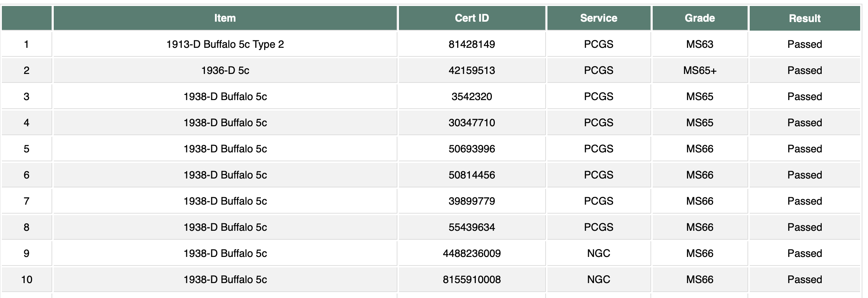The image size is (868, 298).
Task: Click the MS65+ grade cell
Action: click(700, 70)
